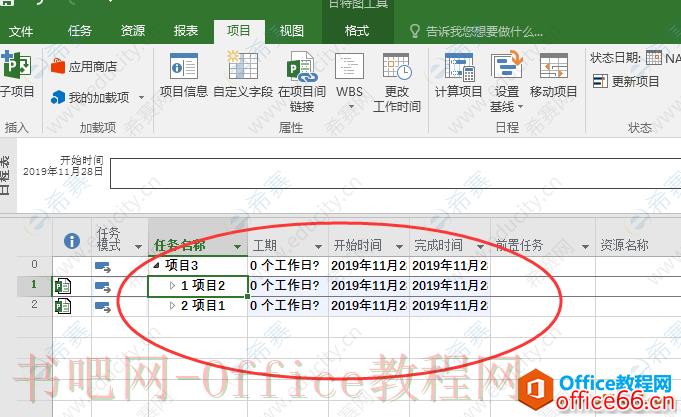This screenshot has width=681, height=417.
Task: Select row header 1
Action: pos(35,285)
